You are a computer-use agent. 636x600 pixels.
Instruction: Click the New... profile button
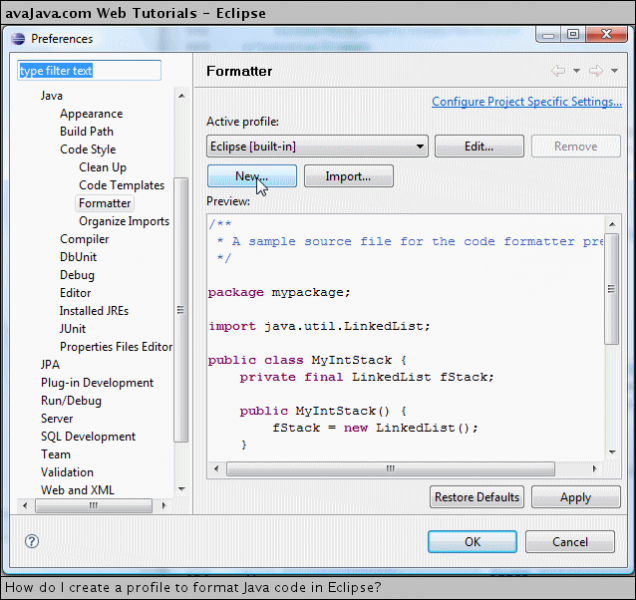[252, 176]
